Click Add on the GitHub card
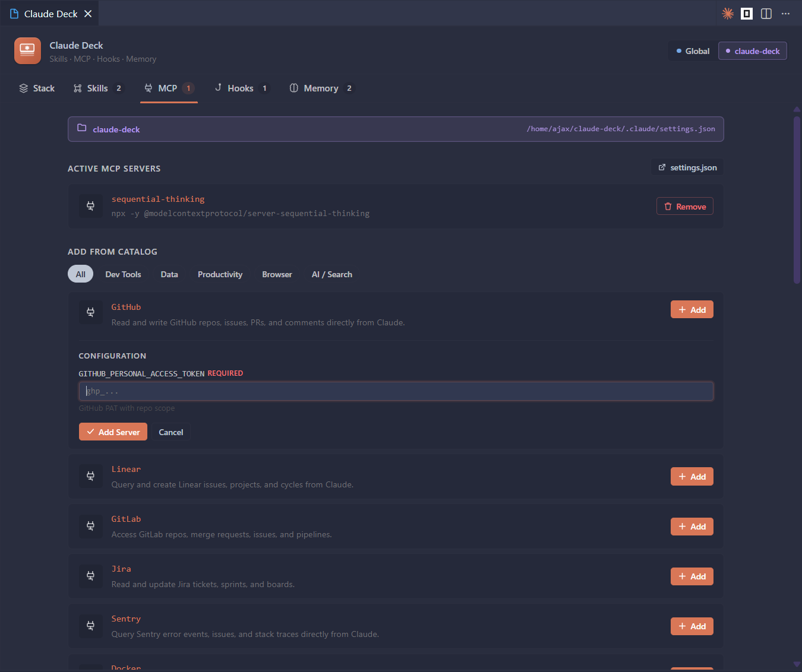Screen dimensions: 802x672 point(692,310)
